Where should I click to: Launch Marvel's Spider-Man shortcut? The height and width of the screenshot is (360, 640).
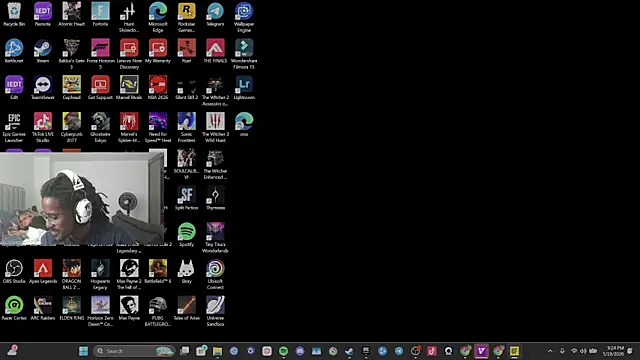coord(129,127)
